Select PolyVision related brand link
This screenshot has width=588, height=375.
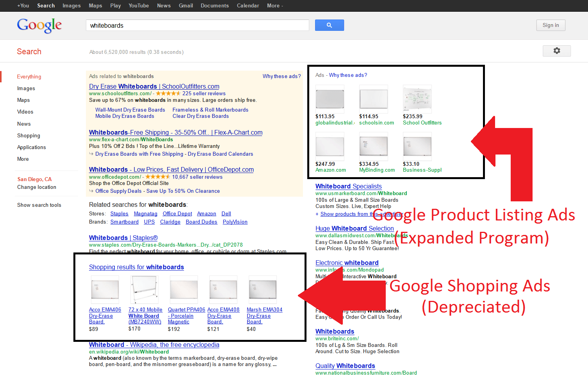(x=235, y=222)
